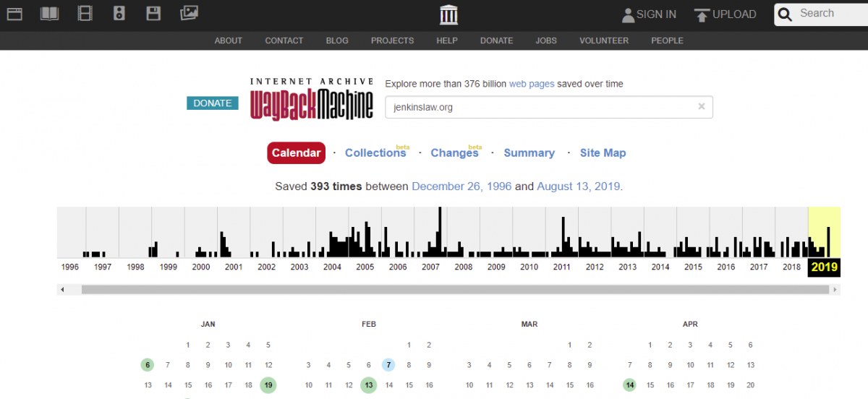Image resolution: width=868 pixels, height=399 pixels.
Task: Open the Video film strip icon
Action: (x=85, y=13)
